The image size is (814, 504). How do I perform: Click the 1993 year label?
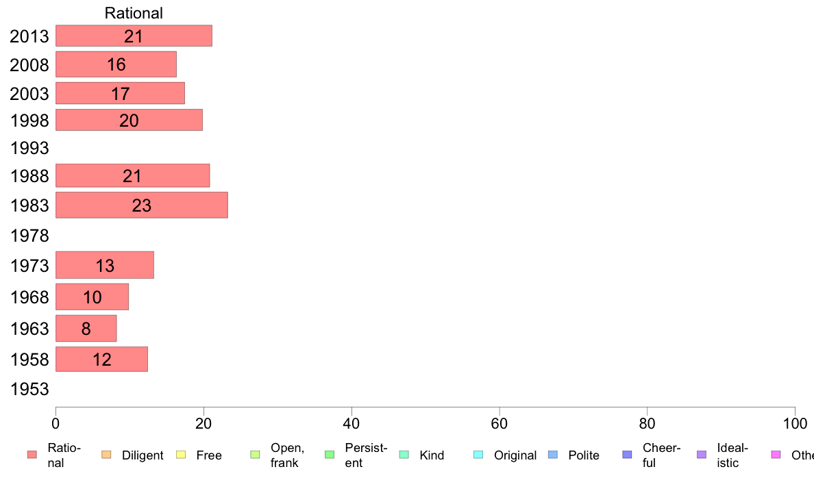[29, 149]
